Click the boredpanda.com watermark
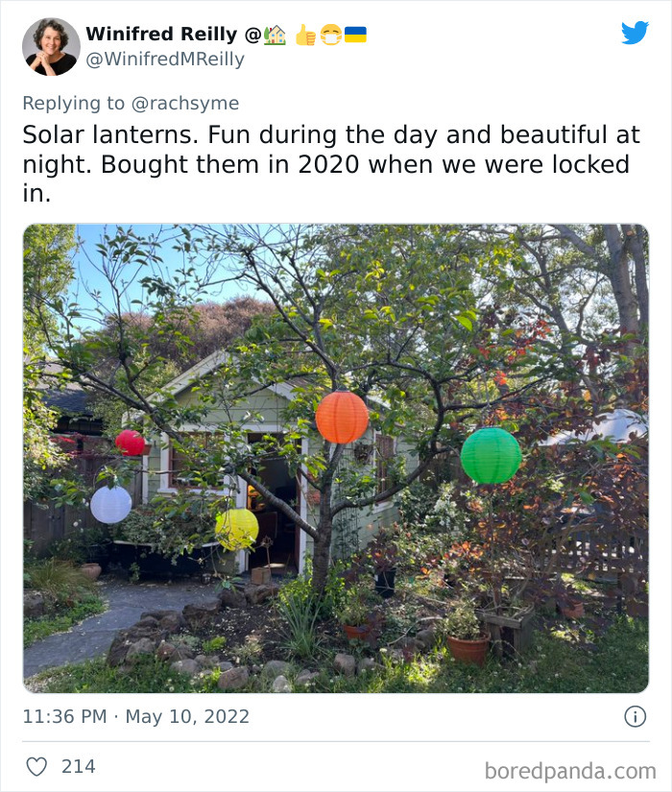The width and height of the screenshot is (672, 792). (570, 770)
